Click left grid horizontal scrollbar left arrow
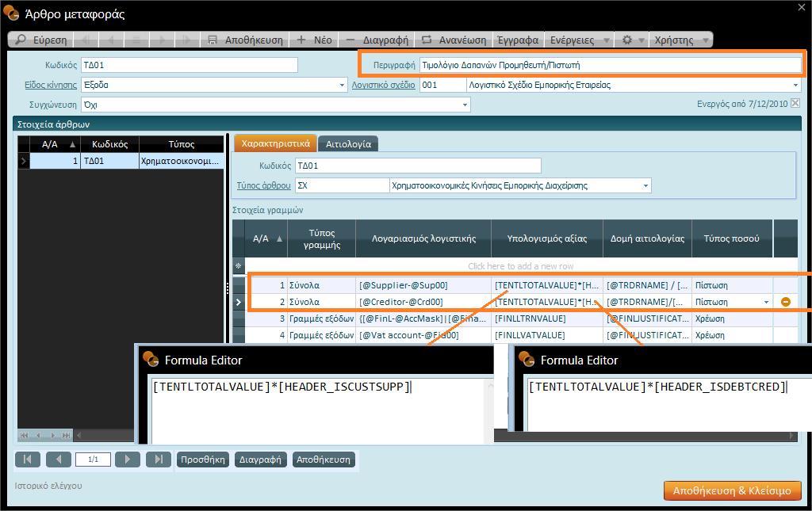Viewport: 812px width, 511px height. tap(79, 436)
